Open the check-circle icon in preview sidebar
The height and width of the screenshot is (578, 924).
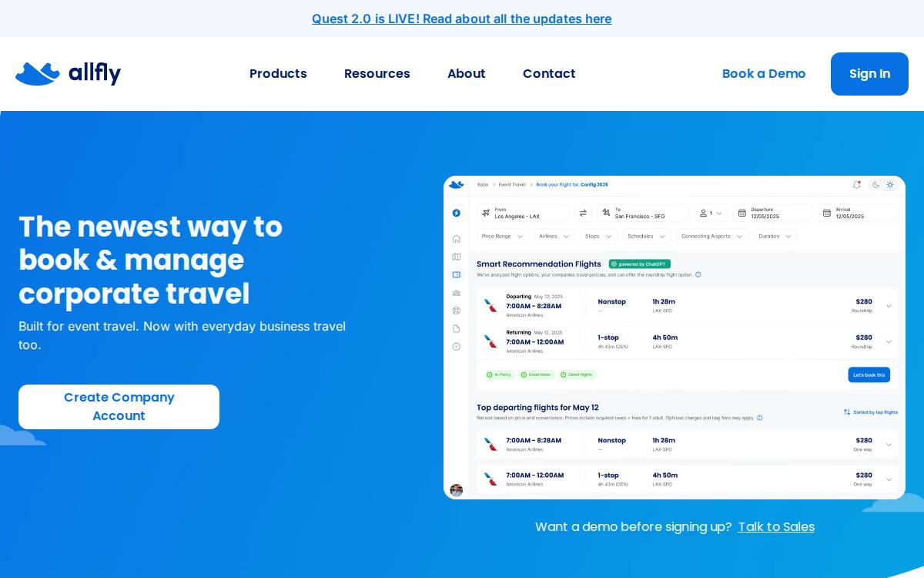click(457, 347)
